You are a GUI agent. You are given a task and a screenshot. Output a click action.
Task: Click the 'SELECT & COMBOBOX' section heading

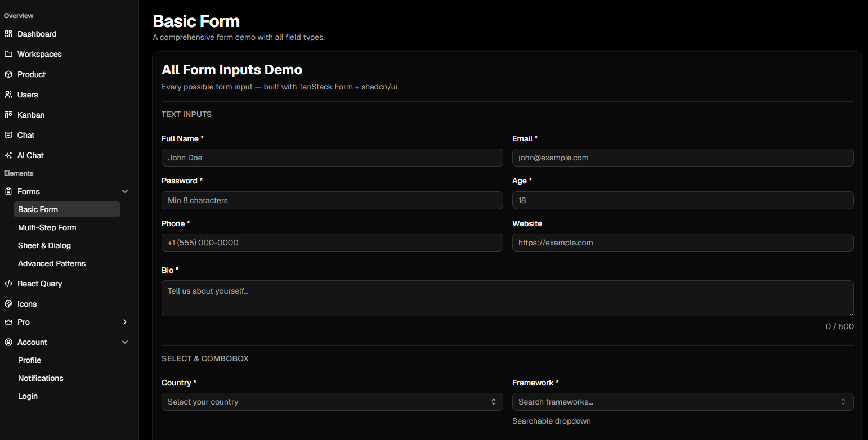click(205, 358)
